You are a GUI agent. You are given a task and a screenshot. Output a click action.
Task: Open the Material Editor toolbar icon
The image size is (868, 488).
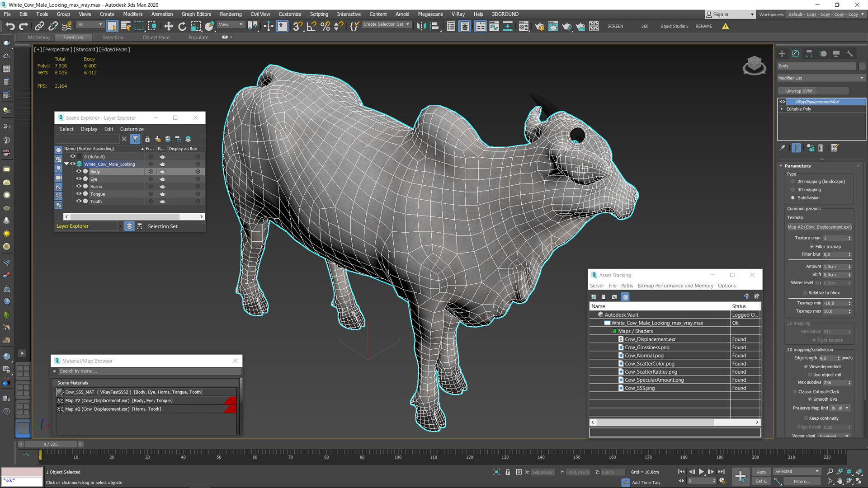pos(524,26)
